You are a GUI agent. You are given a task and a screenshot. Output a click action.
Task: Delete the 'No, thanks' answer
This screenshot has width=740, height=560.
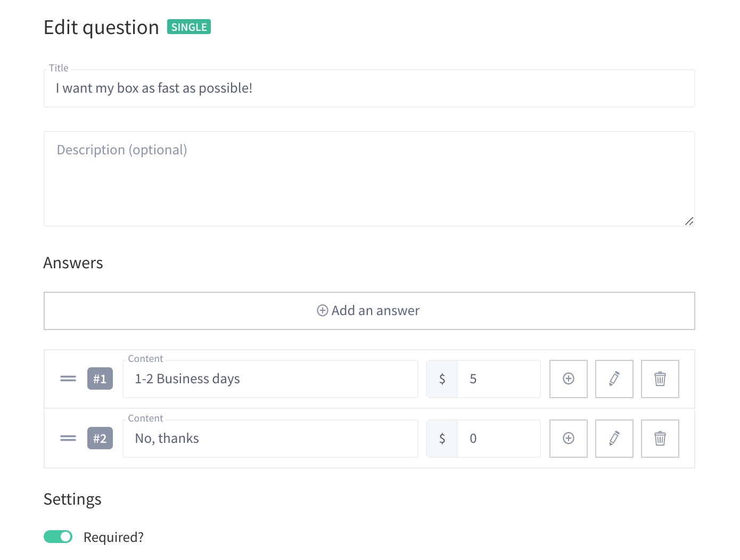click(x=660, y=439)
